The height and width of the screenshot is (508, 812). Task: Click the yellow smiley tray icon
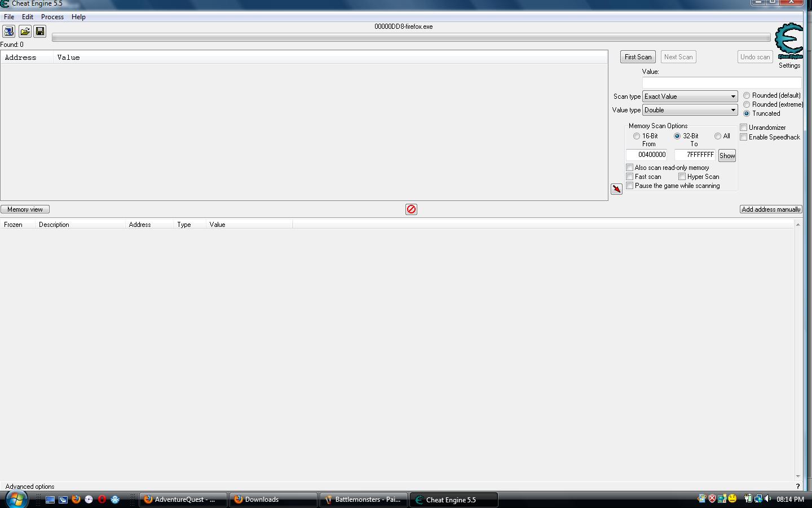[x=732, y=499]
